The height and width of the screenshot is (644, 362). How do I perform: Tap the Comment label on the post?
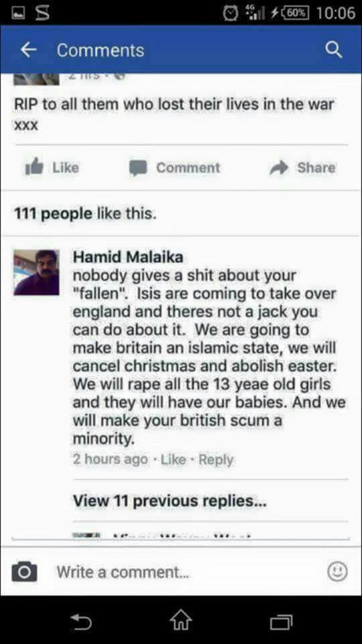coord(188,168)
